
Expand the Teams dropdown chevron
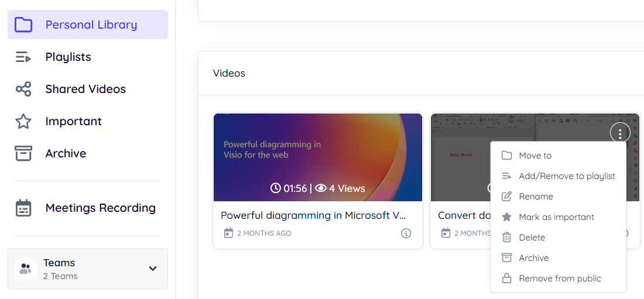(153, 269)
